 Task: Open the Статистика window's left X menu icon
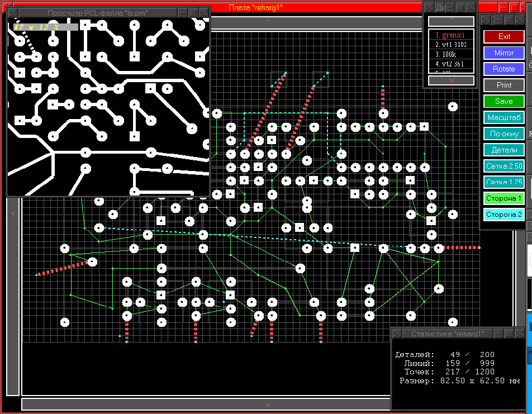pyautogui.click(x=397, y=334)
